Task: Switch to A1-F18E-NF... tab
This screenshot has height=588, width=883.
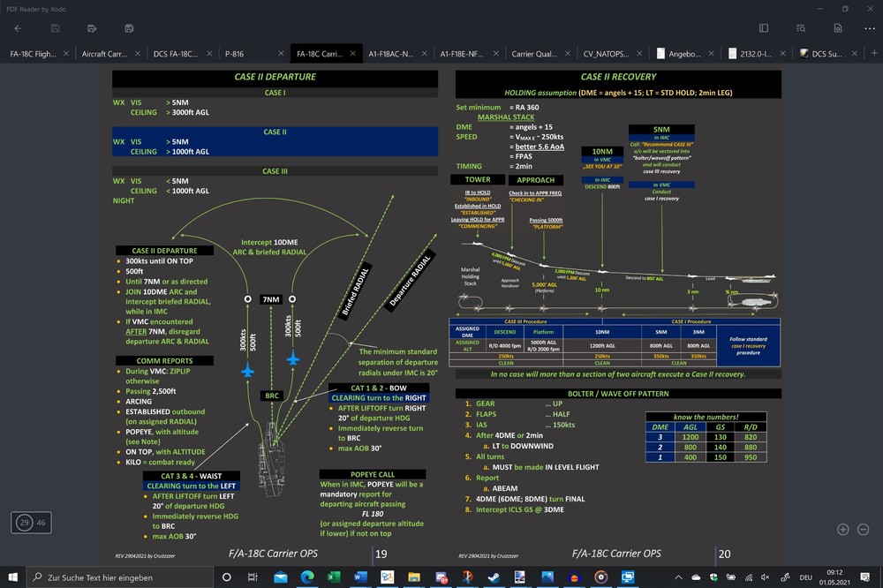Action: (x=462, y=54)
